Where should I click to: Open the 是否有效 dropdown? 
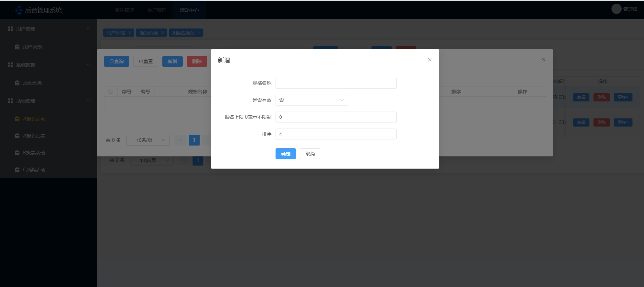pyautogui.click(x=311, y=100)
